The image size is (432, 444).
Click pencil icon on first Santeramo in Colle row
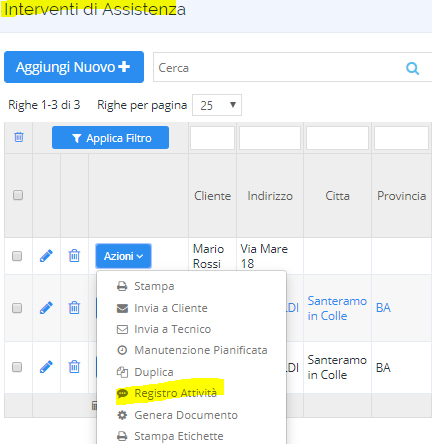tap(46, 308)
